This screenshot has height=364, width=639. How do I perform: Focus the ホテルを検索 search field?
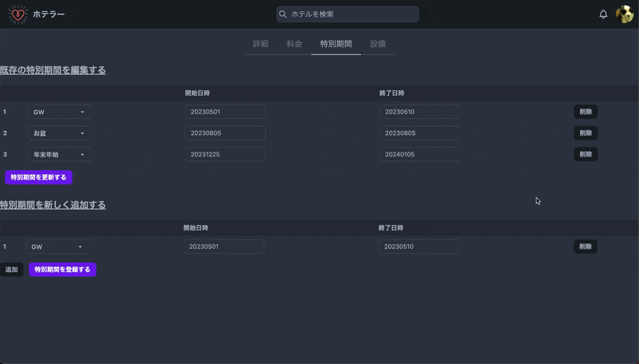pyautogui.click(x=347, y=14)
